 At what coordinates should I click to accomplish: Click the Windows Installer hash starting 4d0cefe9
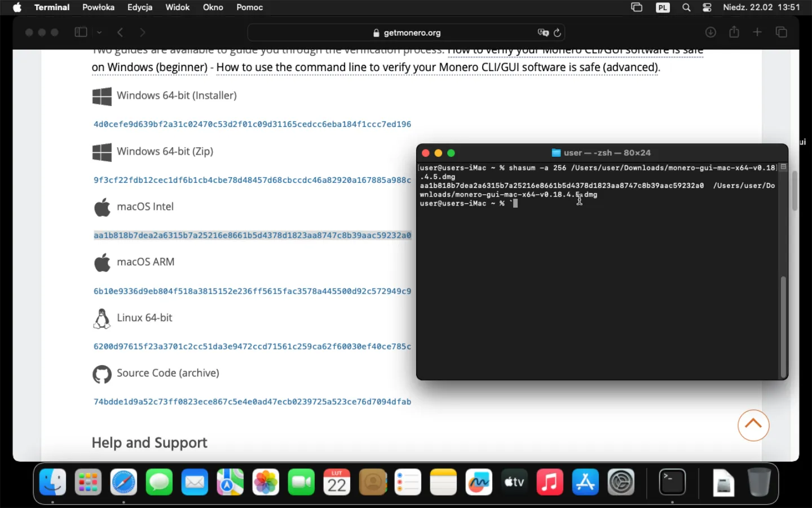252,124
